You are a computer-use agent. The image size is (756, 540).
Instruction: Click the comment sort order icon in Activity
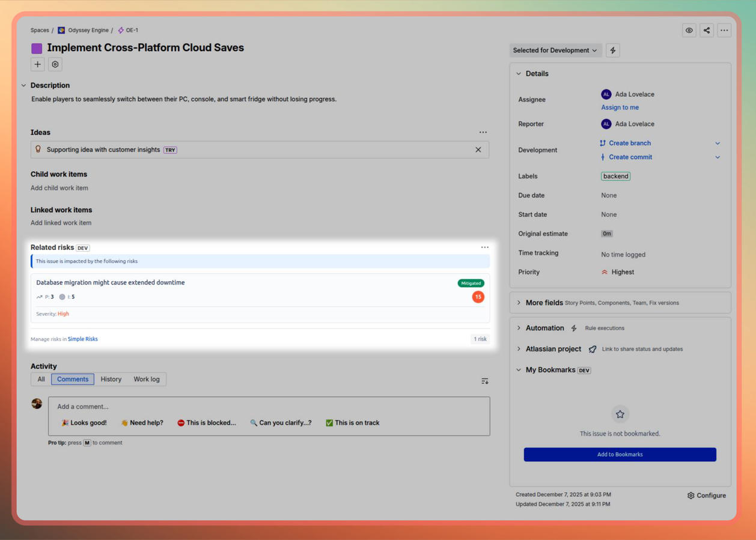coord(484,380)
